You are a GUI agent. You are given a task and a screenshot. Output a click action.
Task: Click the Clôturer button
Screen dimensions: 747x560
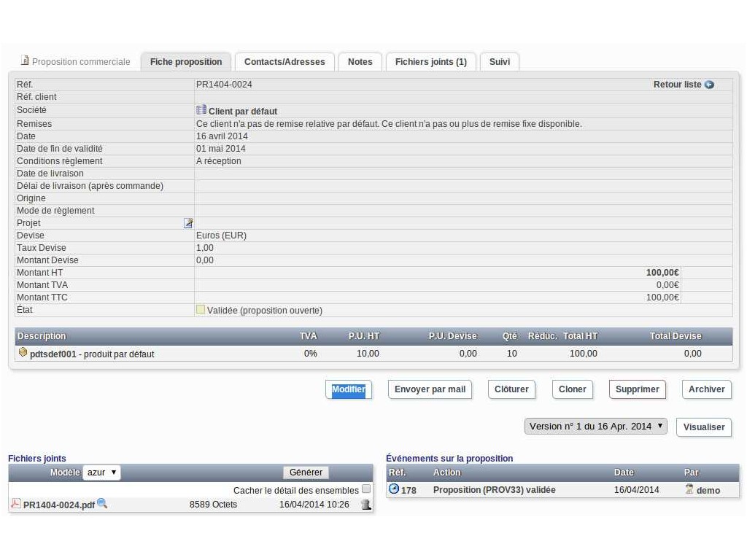(511, 389)
